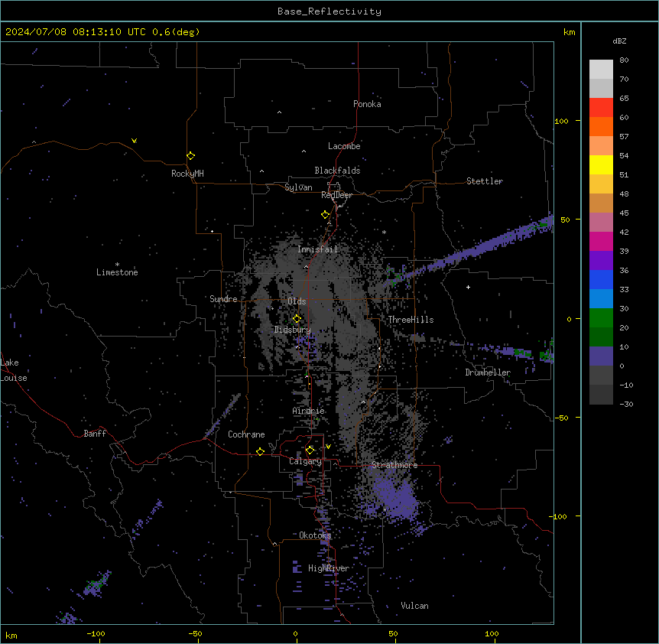Image resolution: width=659 pixels, height=644 pixels.
Task: Click the white plus marker east of ThreeHills
Action: (x=468, y=287)
